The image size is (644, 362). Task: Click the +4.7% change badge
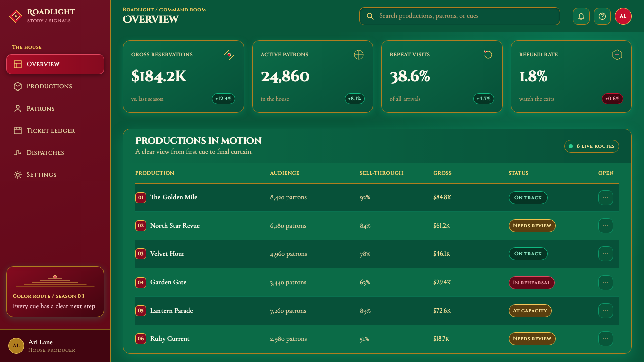click(484, 99)
